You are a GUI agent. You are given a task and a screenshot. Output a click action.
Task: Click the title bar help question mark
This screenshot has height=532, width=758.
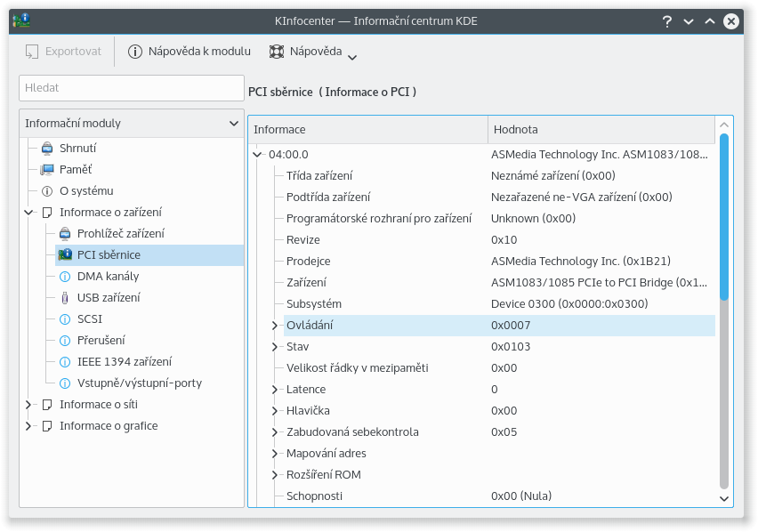tap(667, 21)
